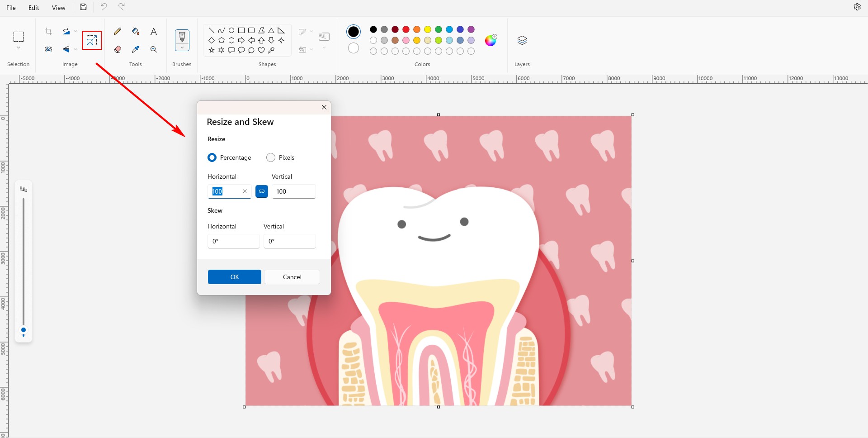This screenshot has height=438, width=868.
Task: Confirm resize with the OK button
Action: 234,277
